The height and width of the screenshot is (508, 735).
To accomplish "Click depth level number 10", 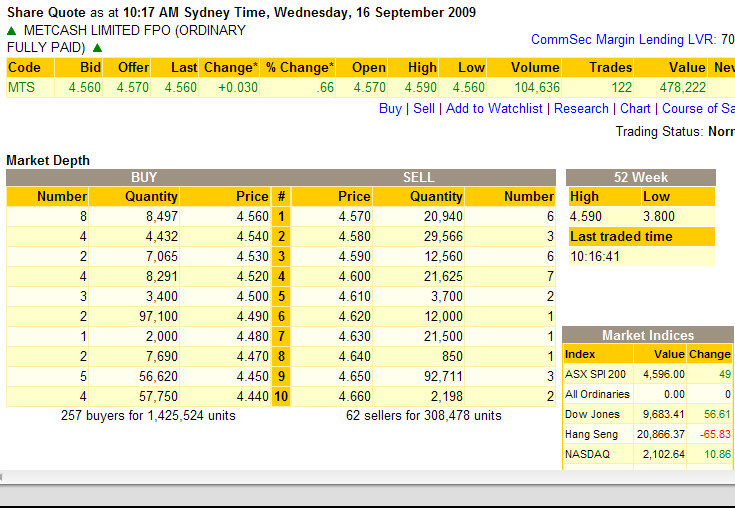I will click(x=281, y=396).
